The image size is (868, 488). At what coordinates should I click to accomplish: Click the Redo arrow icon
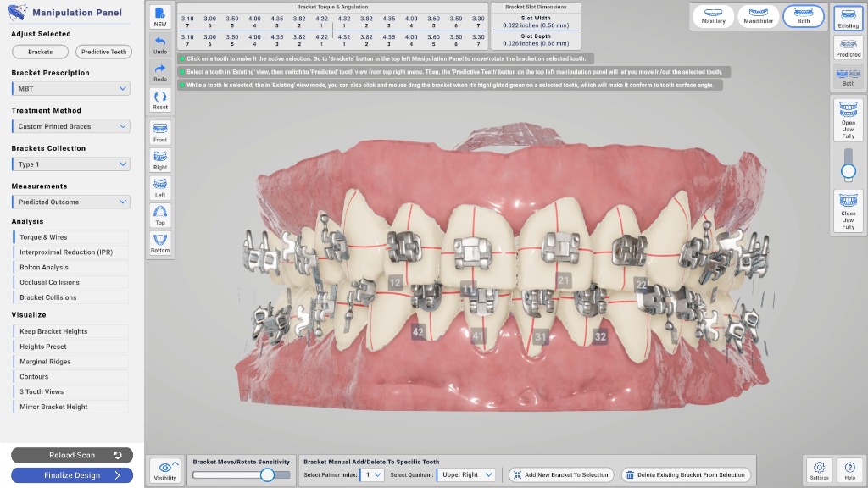pyautogui.click(x=160, y=72)
